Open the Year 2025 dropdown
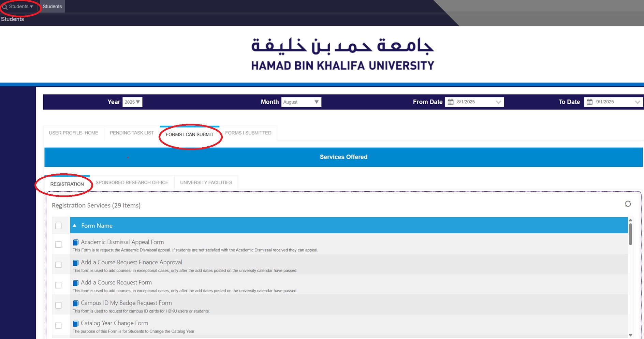 [x=132, y=102]
